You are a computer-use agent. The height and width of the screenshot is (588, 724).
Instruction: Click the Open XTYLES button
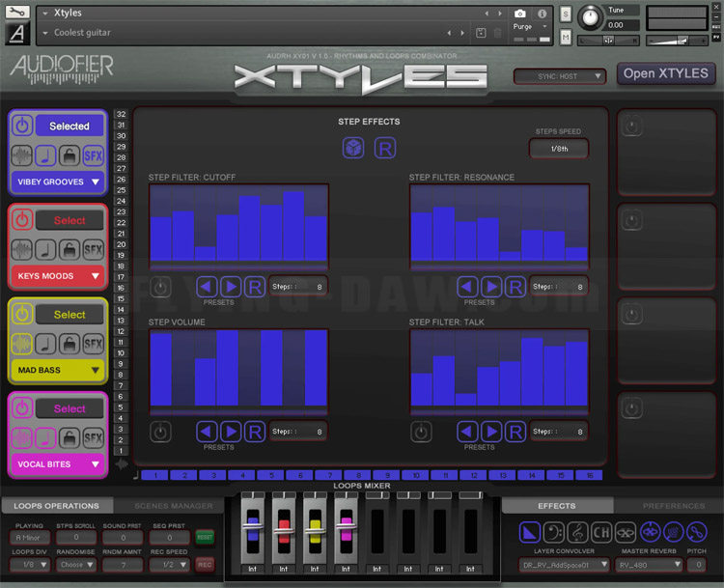tap(666, 73)
